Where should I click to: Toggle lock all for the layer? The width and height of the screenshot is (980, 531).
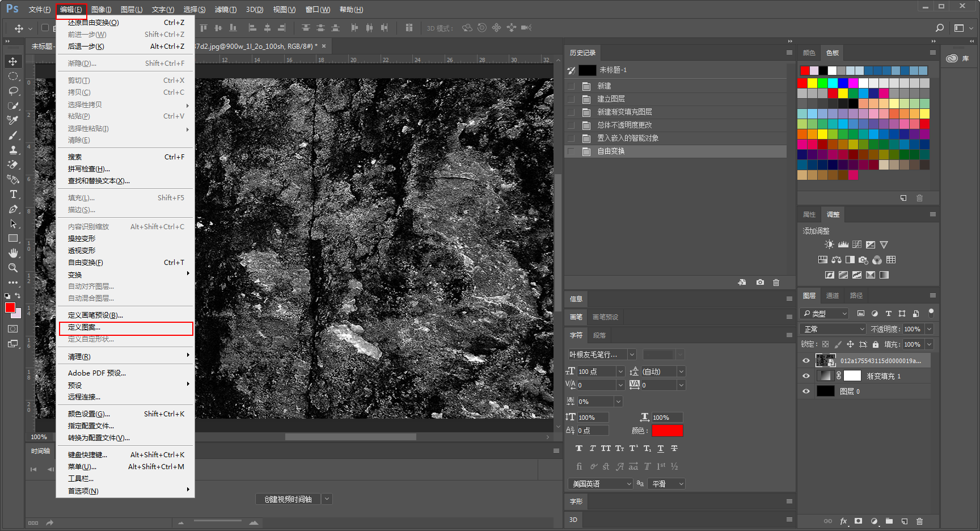[x=876, y=344]
